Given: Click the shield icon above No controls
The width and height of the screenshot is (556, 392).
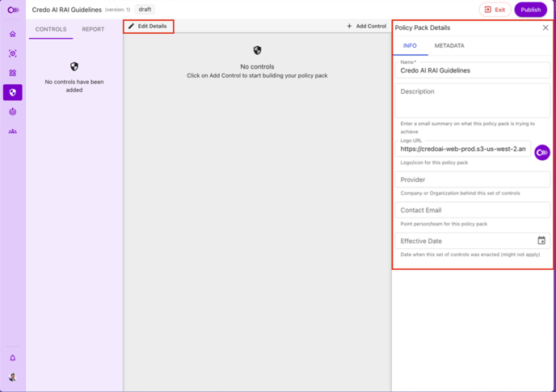Looking at the screenshot, I should [x=258, y=50].
